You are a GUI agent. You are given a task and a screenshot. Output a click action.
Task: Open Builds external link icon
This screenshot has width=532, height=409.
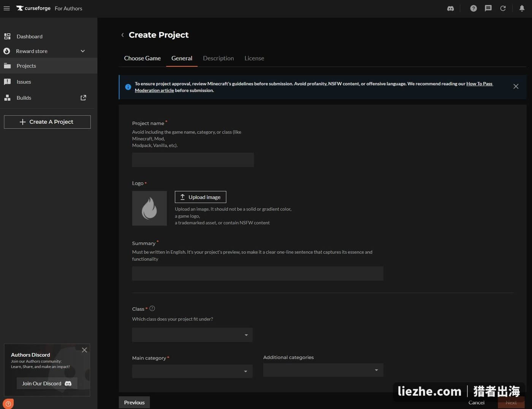click(83, 98)
